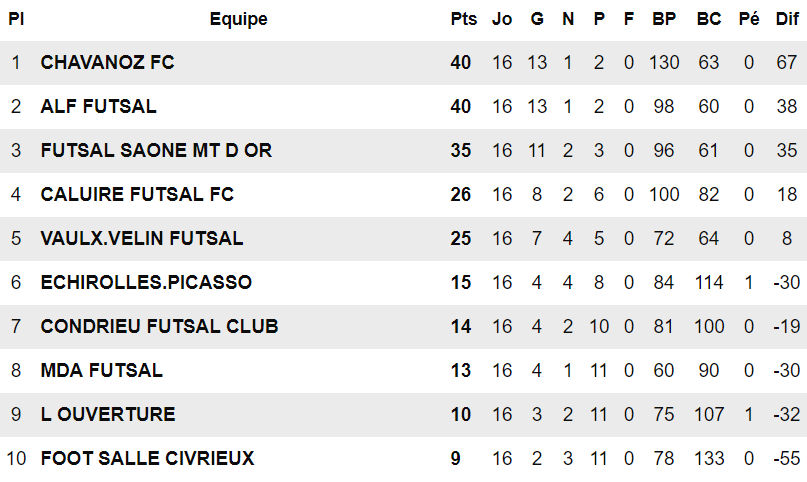The width and height of the screenshot is (807, 482).
Task: Click the Pts column header
Action: click(x=464, y=19)
